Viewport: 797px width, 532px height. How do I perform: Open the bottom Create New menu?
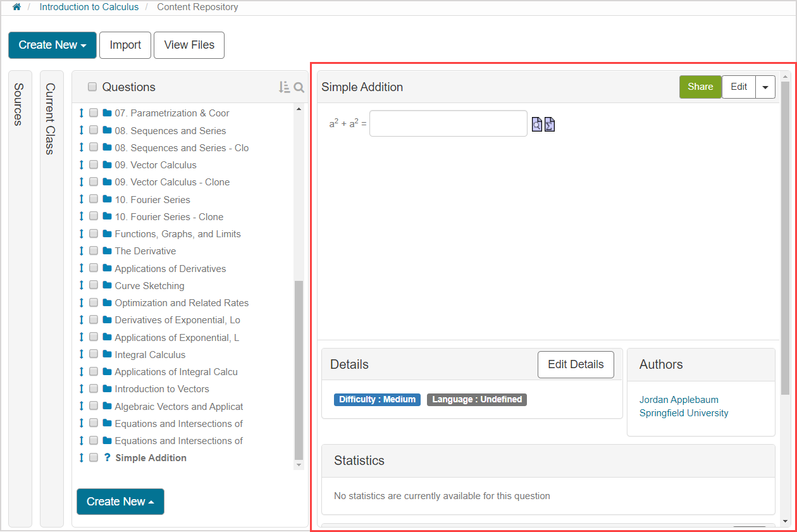point(120,502)
